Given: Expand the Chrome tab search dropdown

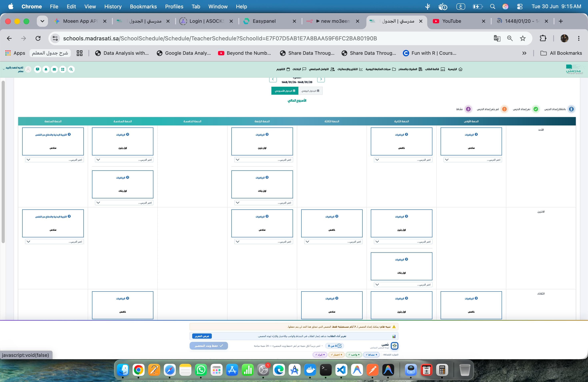Looking at the screenshot, I should coord(42,21).
